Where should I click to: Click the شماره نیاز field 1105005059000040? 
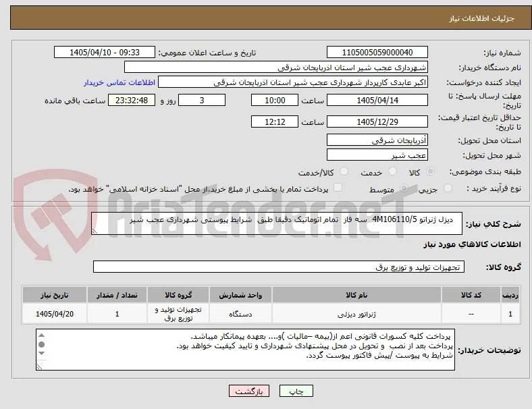(377, 53)
